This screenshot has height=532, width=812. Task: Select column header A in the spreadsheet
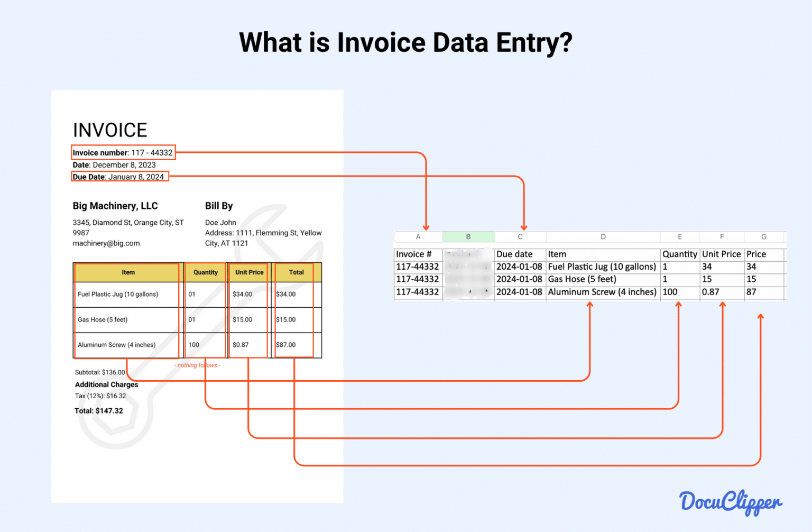[x=418, y=236]
